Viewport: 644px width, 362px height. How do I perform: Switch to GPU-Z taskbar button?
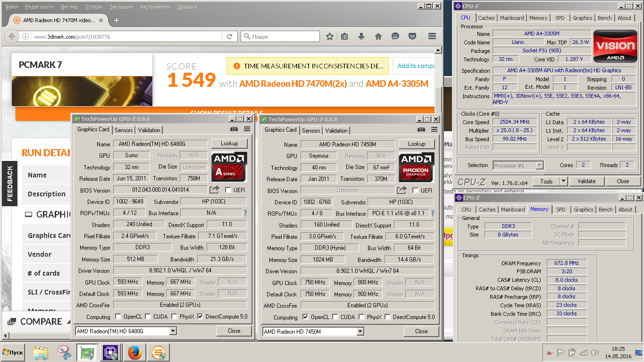87,352
